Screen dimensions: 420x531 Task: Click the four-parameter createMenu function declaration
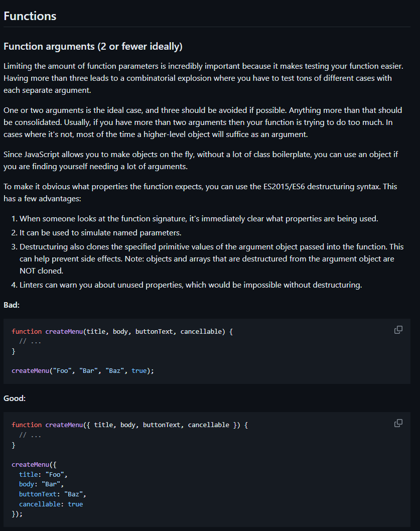(x=122, y=331)
